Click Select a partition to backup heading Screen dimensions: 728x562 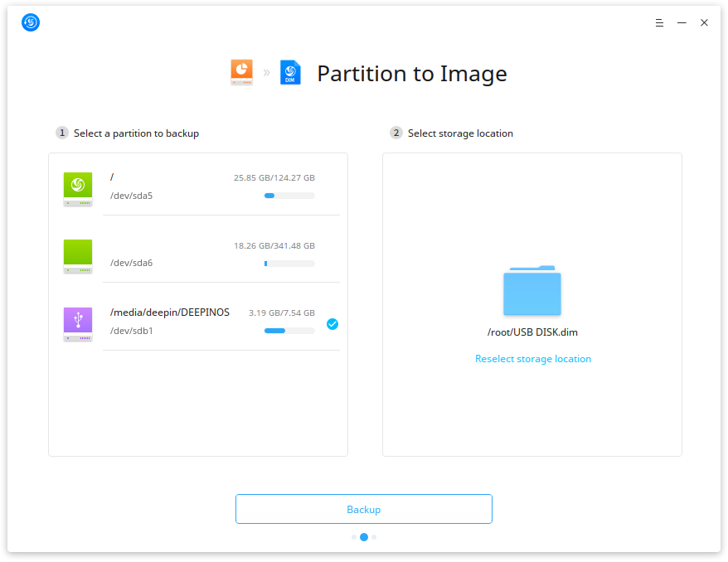point(137,133)
